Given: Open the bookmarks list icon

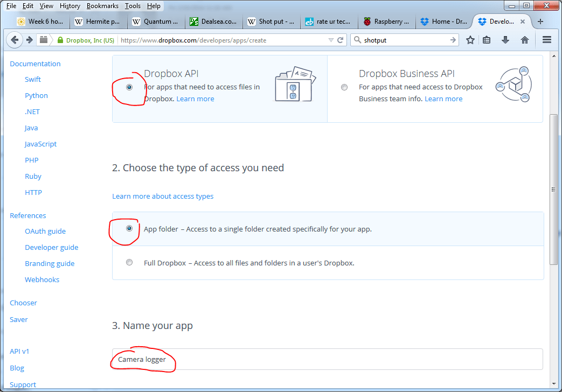Looking at the screenshot, I should pos(487,40).
